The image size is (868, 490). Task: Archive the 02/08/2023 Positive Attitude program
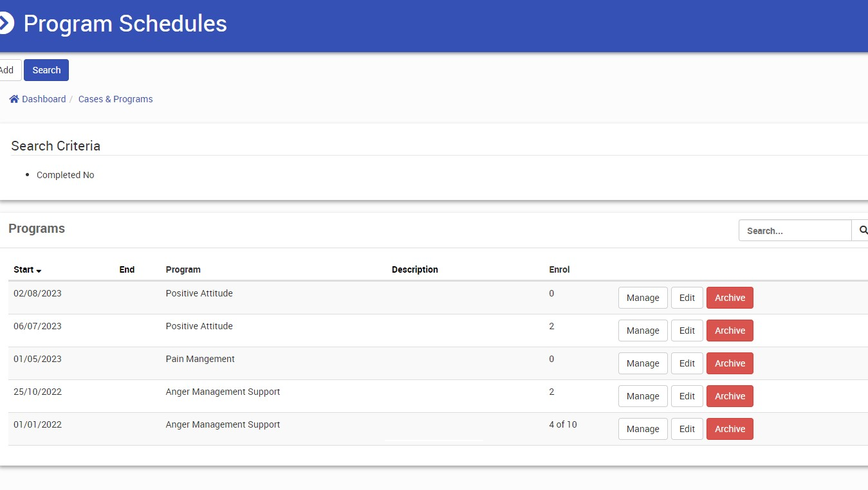point(729,298)
